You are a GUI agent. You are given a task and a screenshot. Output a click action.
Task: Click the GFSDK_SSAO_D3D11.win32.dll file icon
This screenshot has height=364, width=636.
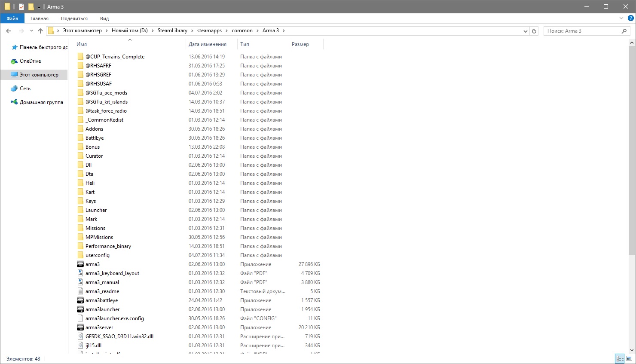(80, 336)
